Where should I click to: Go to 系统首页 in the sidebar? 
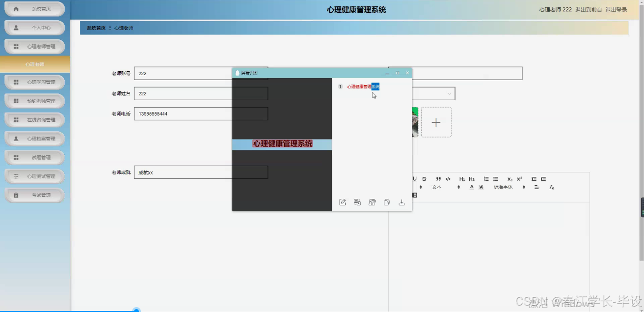point(35,9)
